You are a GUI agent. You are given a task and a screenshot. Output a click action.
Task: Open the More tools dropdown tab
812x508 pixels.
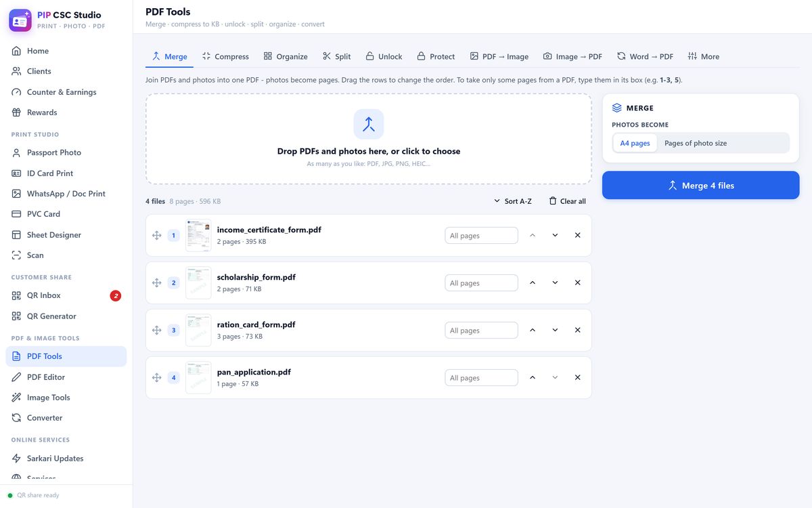pos(703,56)
